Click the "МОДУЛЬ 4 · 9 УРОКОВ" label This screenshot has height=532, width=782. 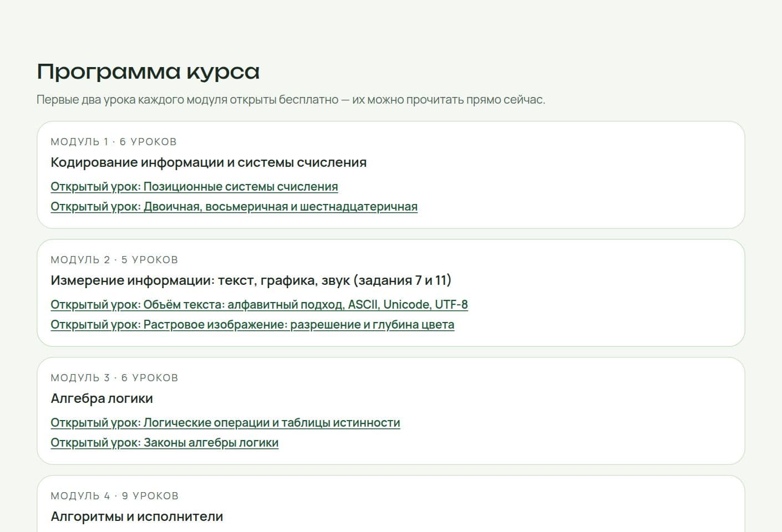click(x=114, y=496)
